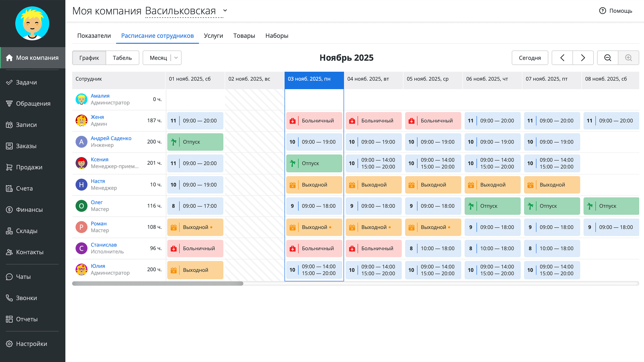Open employee Андрей Саденко link
This screenshot has height=362, width=644.
pos(111,138)
